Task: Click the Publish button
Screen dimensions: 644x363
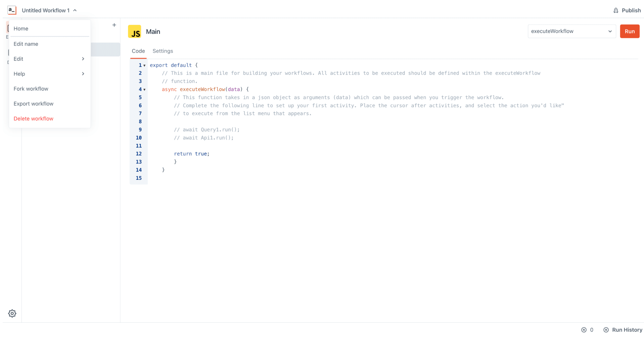Action: tap(627, 10)
